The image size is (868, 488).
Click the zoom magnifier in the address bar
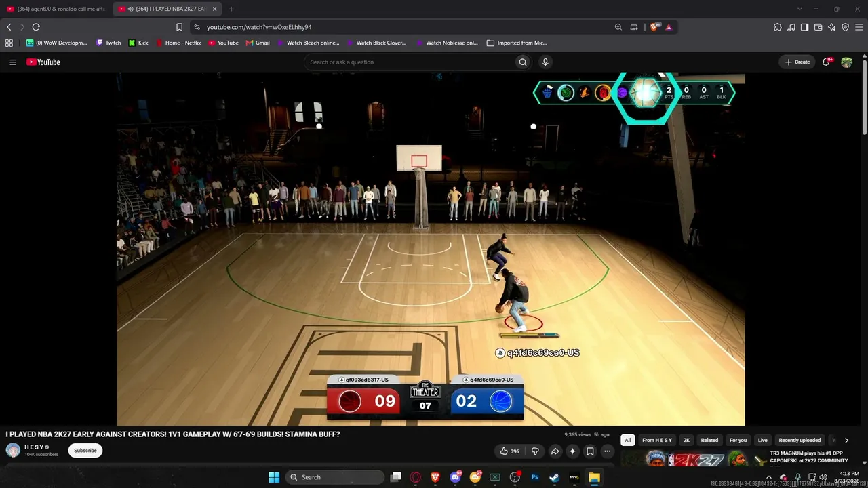click(618, 27)
